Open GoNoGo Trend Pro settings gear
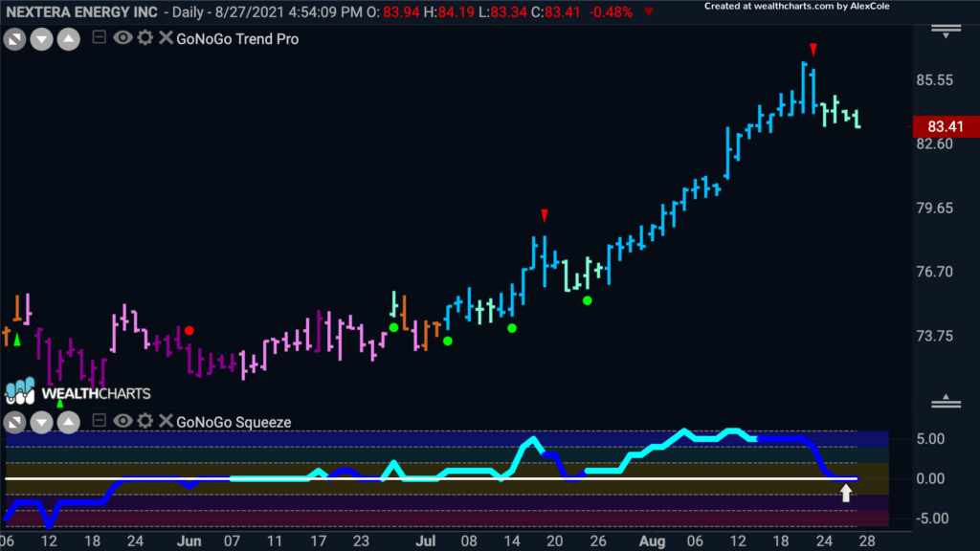The height and width of the screenshot is (551, 980). click(x=145, y=38)
